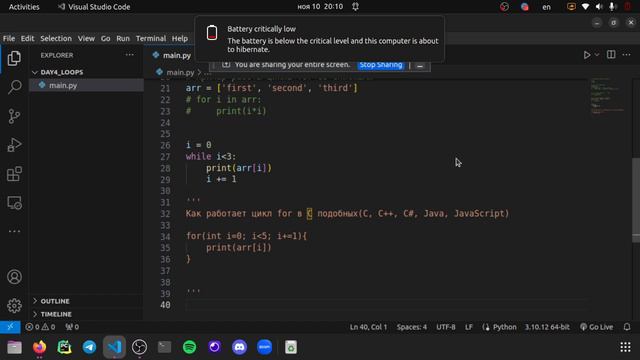This screenshot has height=360, width=640.
Task: Open notifications bell in status bar
Action: 627,327
